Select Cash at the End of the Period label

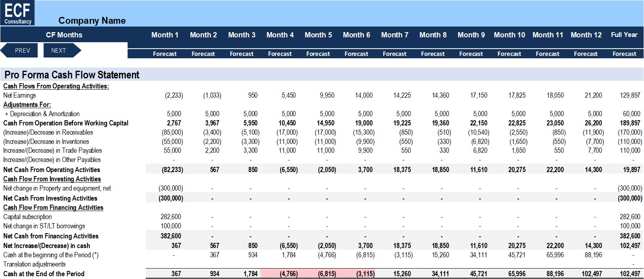pyautogui.click(x=44, y=274)
